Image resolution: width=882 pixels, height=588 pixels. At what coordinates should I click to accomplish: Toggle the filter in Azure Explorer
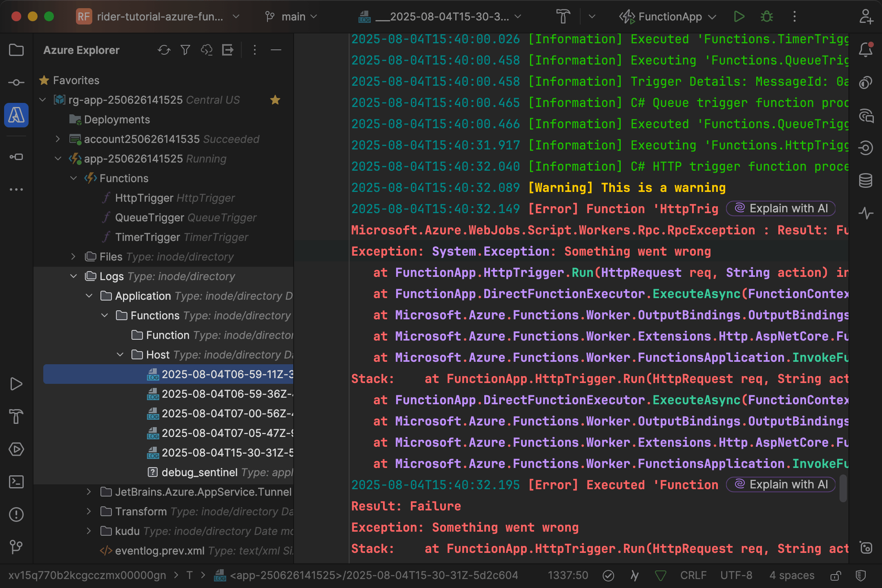[186, 50]
